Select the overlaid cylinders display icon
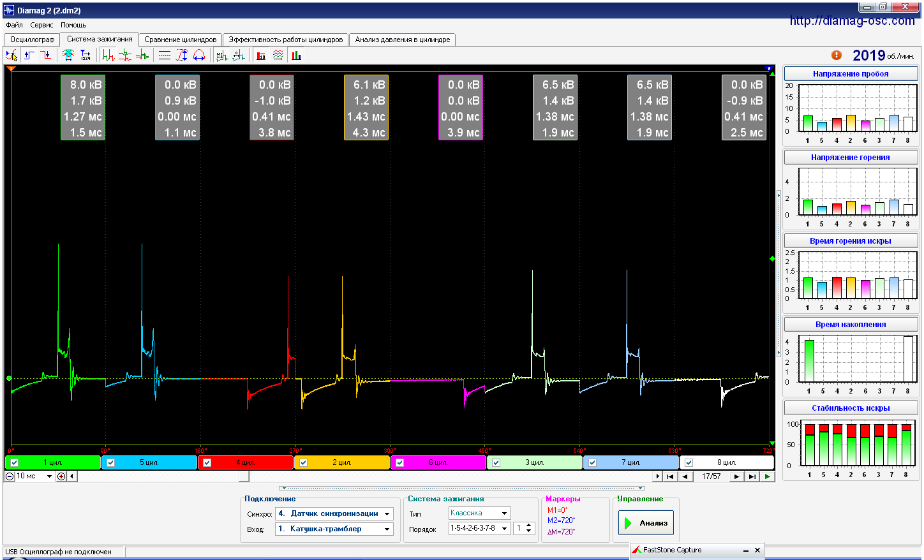 tap(142, 55)
